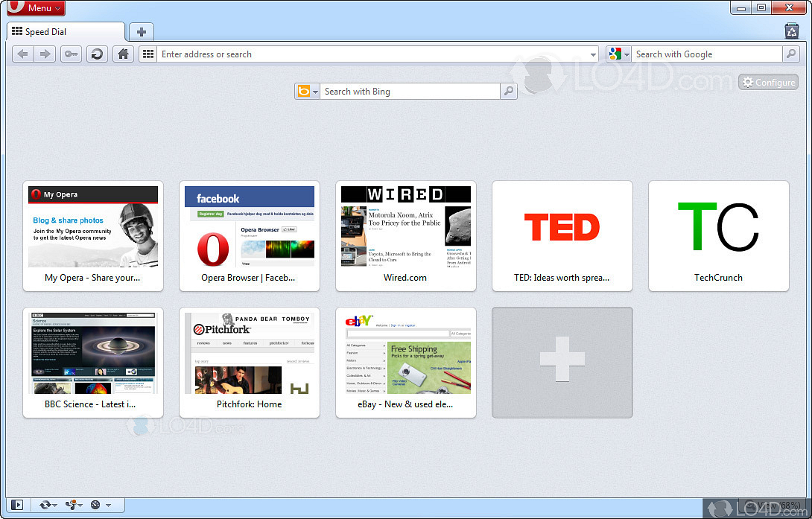This screenshot has height=519, width=812.
Task: Add a new speed dial entry
Action: 562,363
